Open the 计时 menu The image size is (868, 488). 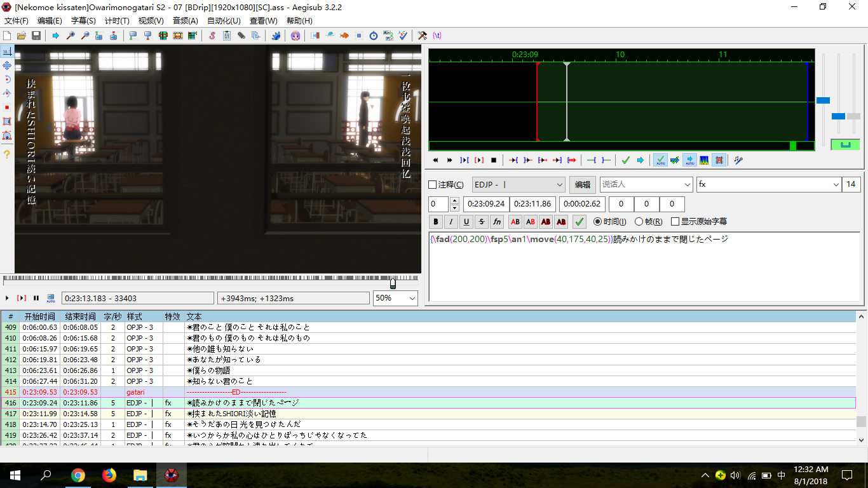[117, 20]
